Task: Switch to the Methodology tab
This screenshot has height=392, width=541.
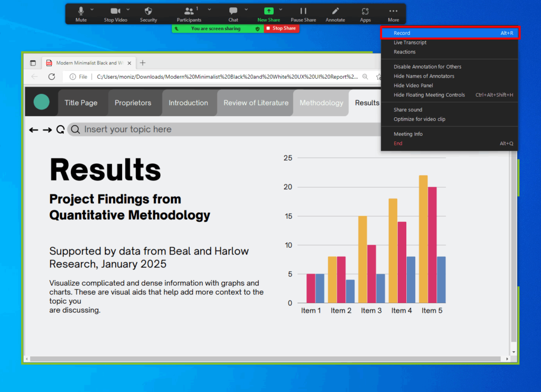Action: click(321, 103)
